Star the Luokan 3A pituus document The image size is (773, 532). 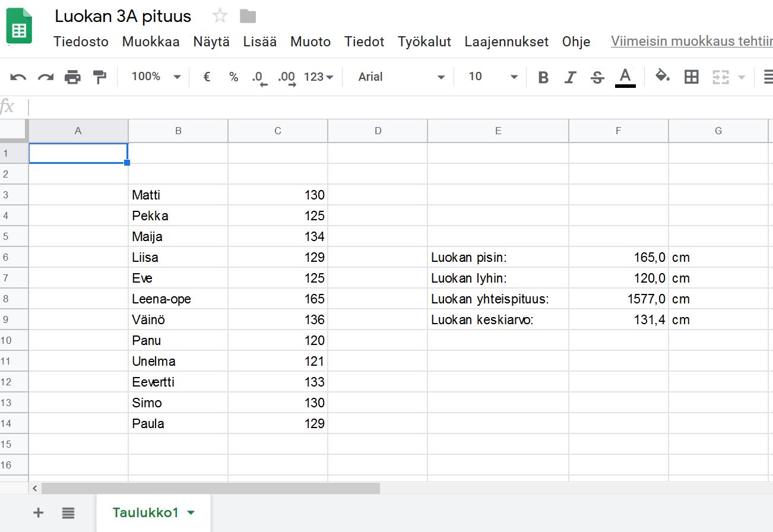(220, 16)
